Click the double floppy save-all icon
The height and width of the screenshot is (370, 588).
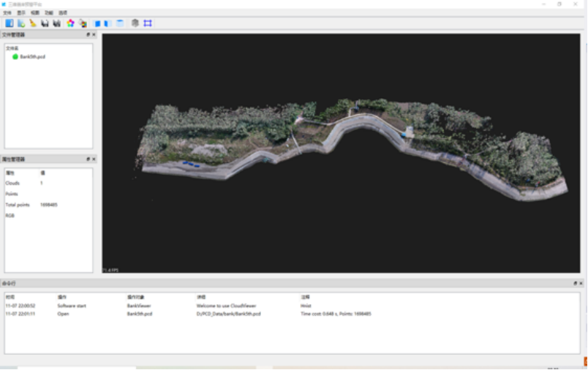point(56,23)
